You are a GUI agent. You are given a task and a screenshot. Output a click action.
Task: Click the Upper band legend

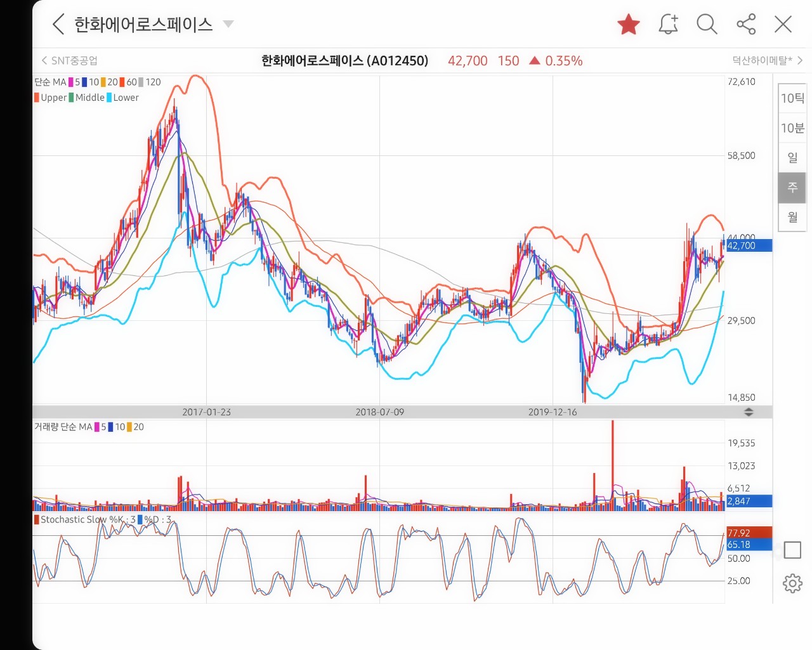pos(50,98)
